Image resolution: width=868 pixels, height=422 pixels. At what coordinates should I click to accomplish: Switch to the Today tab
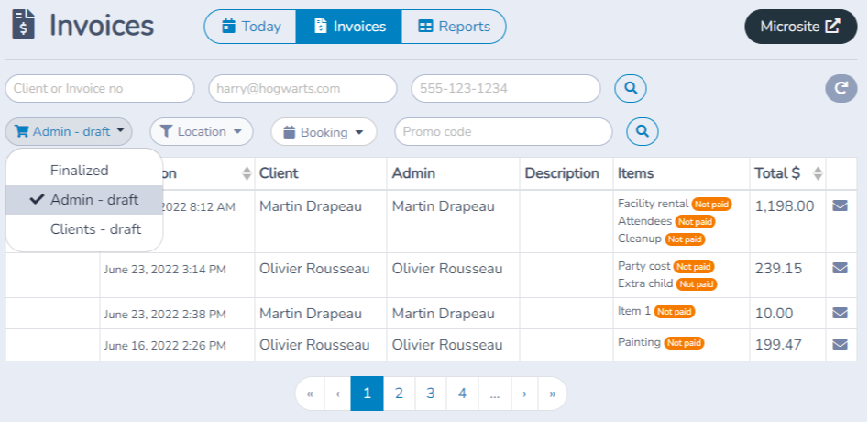tap(251, 26)
